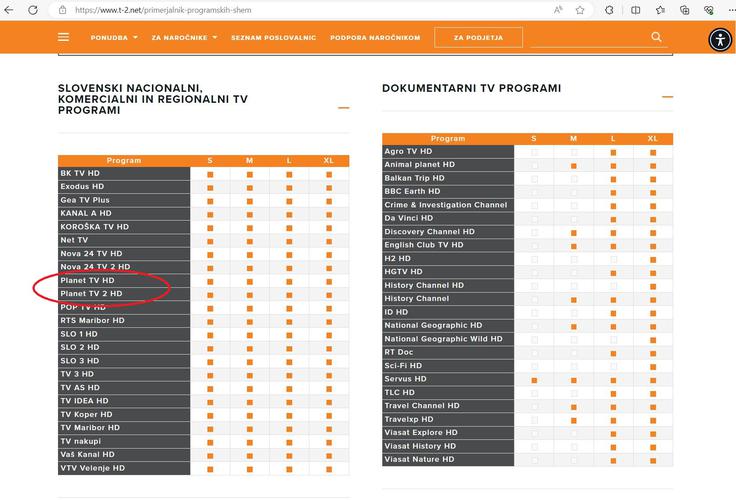The height and width of the screenshot is (500, 736).
Task: Click the browser address bar URL
Action: click(163, 10)
